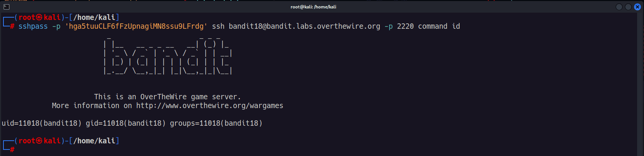Screen dimensions: 644x156
Task: Click the trailing id argument
Action: pos(456,26)
